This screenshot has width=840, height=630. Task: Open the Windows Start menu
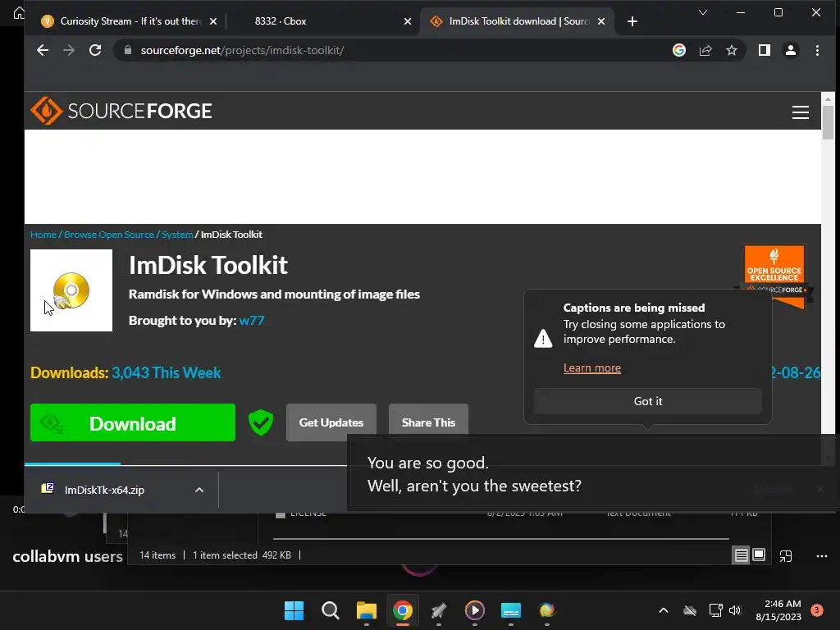(x=294, y=610)
